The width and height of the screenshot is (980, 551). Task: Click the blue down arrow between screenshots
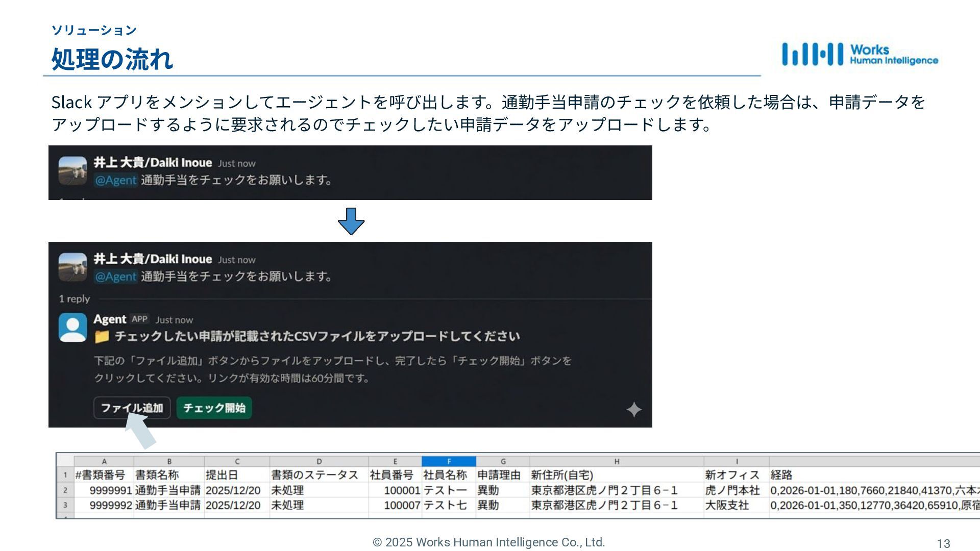[x=351, y=221]
